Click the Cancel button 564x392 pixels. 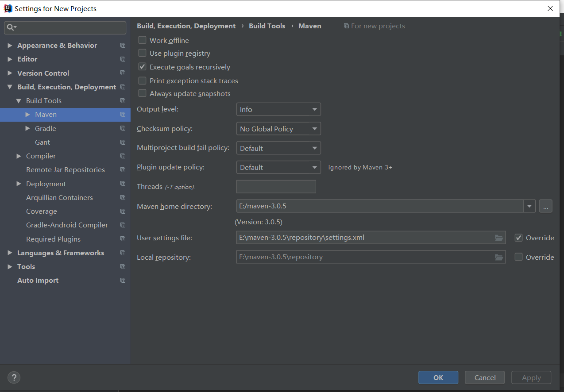[x=485, y=377]
